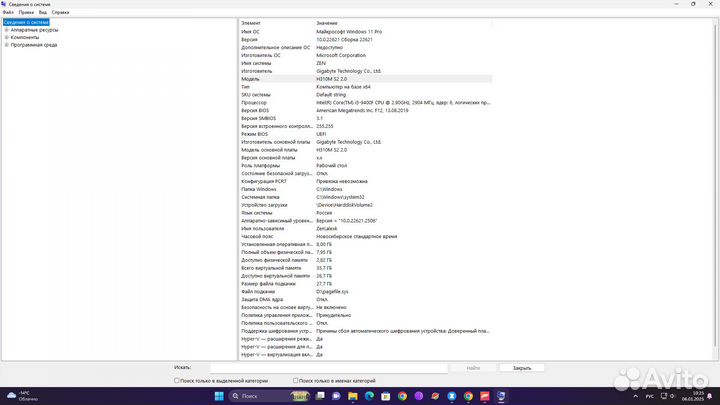The image size is (720, 405).
Task: Click the Windows Start button
Action: [221, 396]
